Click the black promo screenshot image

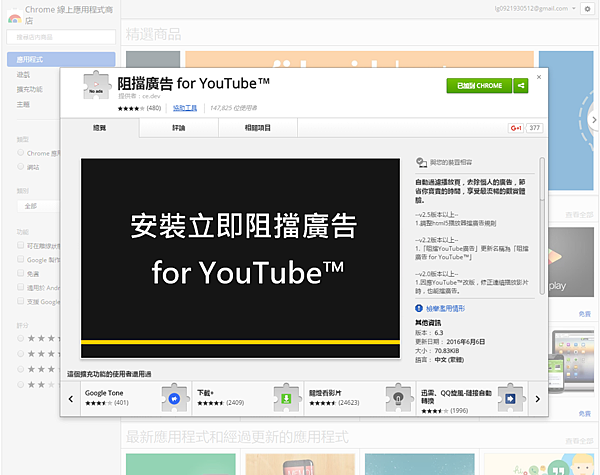tap(240, 258)
